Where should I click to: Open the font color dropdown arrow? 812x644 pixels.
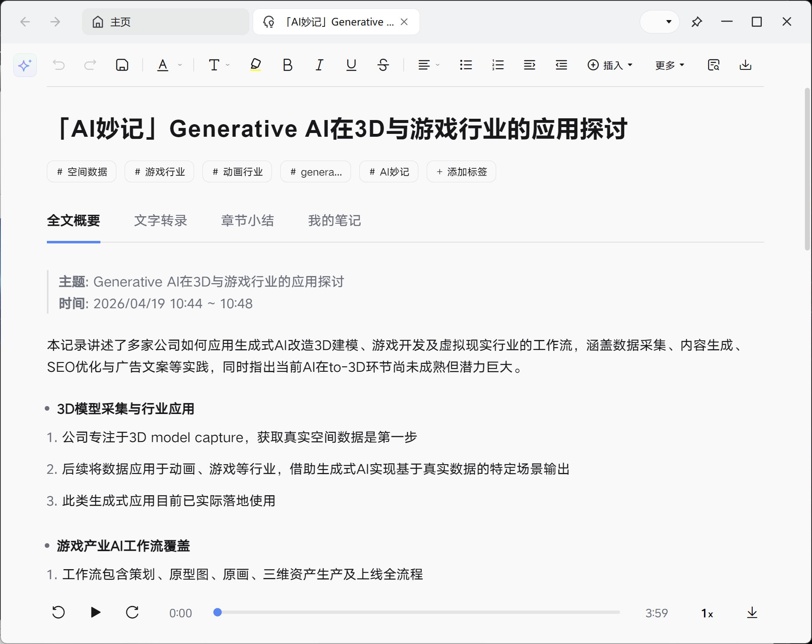click(180, 65)
